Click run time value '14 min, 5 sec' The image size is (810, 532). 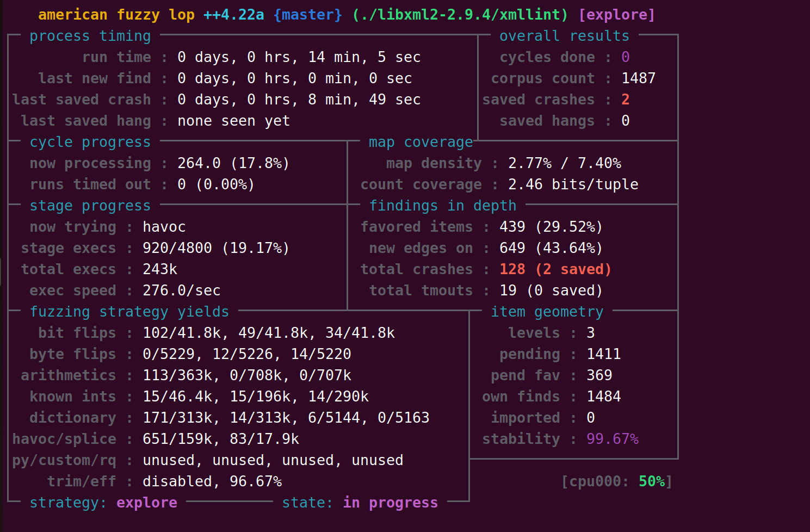[x=364, y=57]
